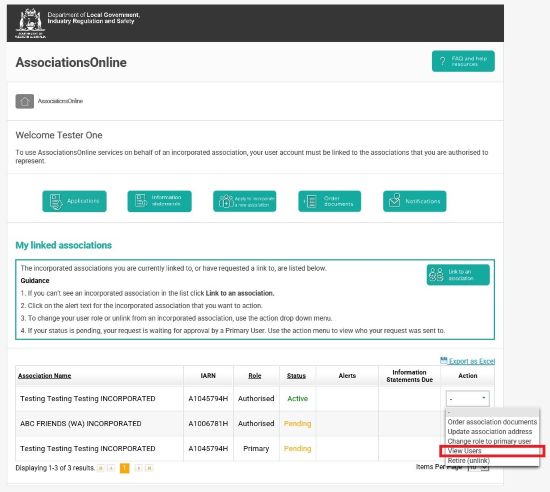Select the blank dash option in Action menu
The width and height of the screenshot is (550, 492).
pyautogui.click(x=492, y=412)
